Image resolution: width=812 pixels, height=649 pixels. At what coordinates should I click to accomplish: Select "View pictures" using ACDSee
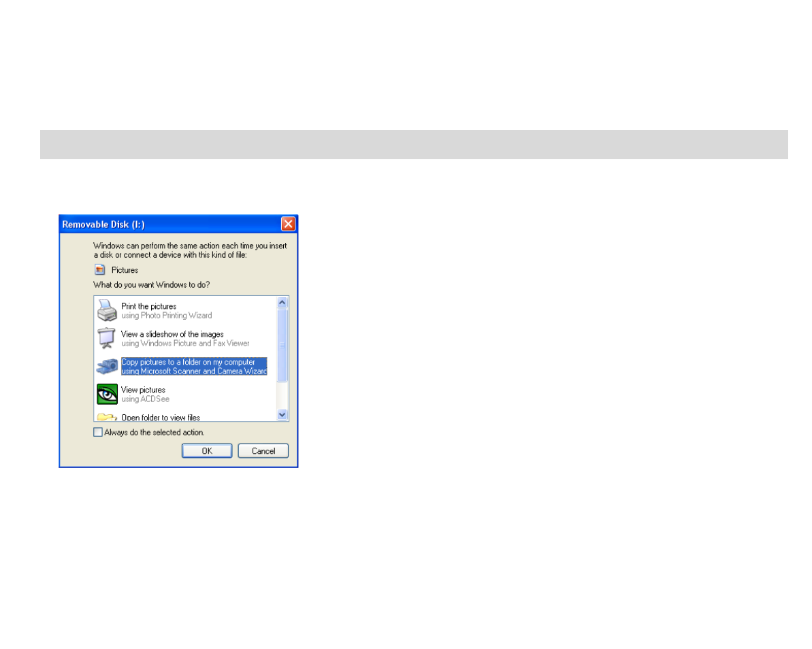click(143, 390)
